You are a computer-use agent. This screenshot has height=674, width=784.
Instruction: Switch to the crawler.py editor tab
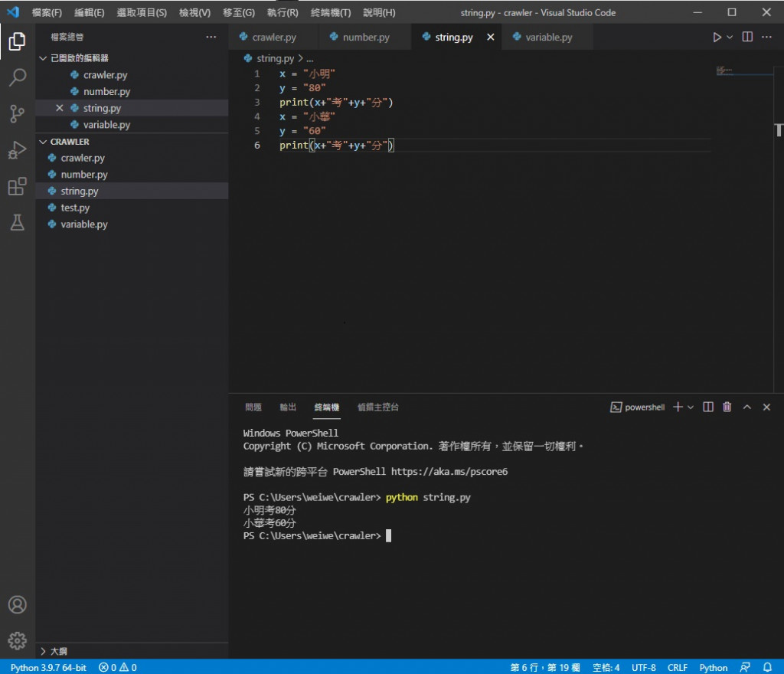tap(273, 37)
